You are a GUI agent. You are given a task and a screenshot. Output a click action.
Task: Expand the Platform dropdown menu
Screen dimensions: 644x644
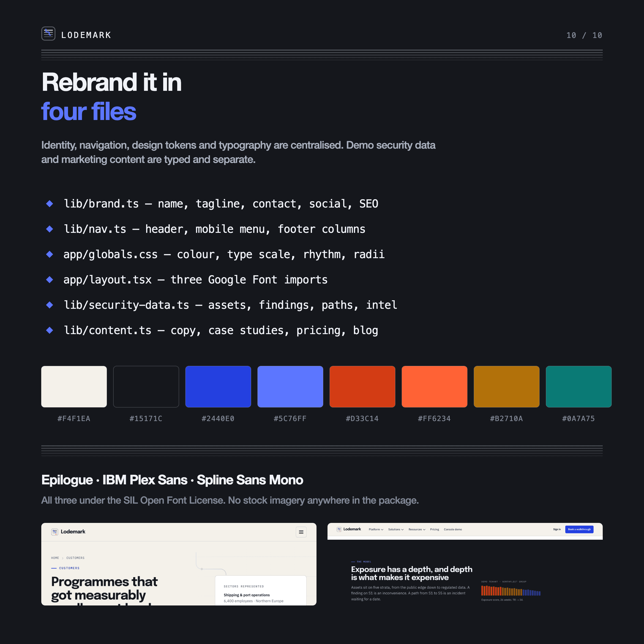pyautogui.click(x=376, y=529)
